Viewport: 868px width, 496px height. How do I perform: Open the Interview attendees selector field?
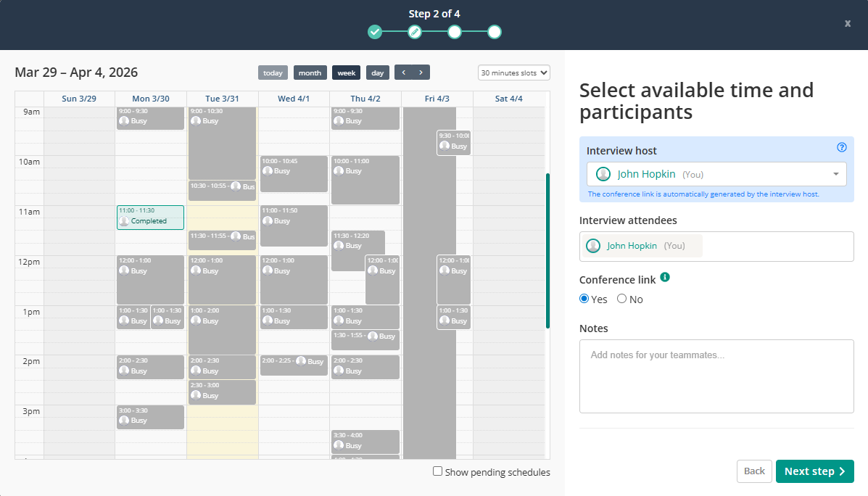pyautogui.click(x=776, y=247)
